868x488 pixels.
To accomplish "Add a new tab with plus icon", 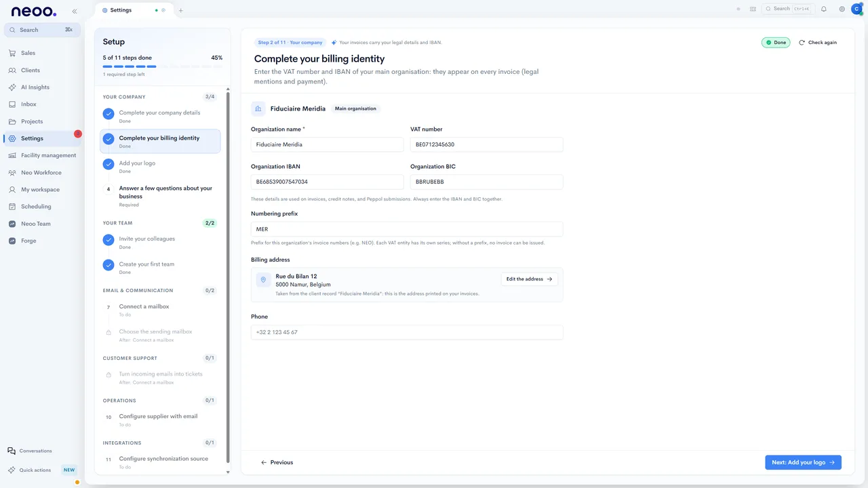I will (180, 10).
